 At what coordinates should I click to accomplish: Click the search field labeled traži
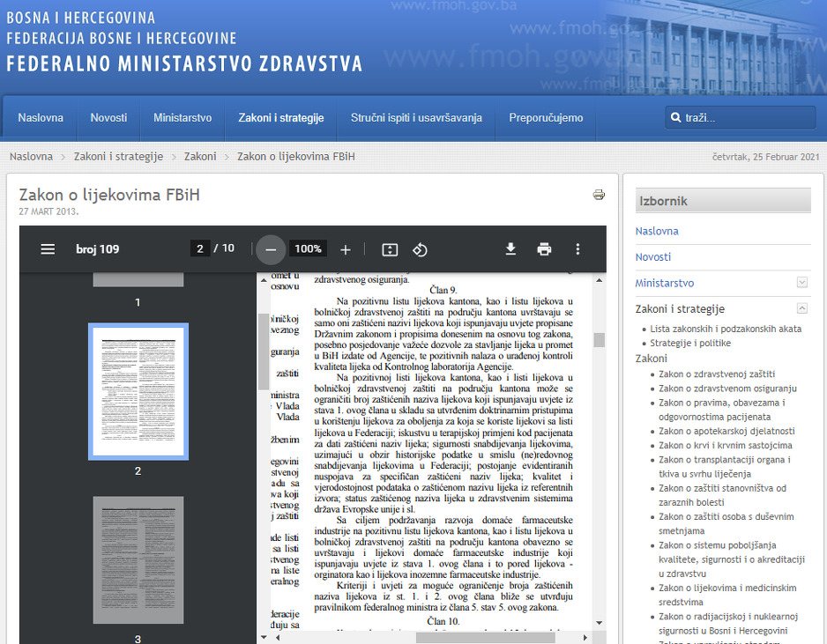(745, 118)
